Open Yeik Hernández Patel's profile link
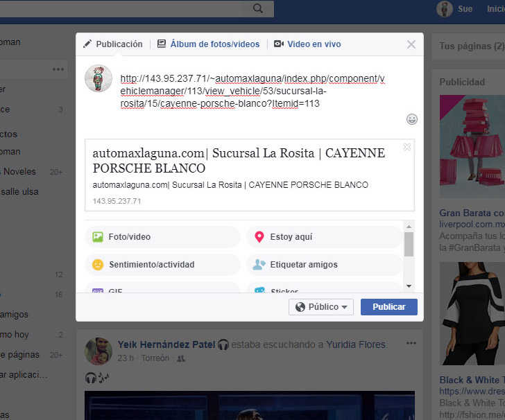The width and height of the screenshot is (505, 420). [x=166, y=344]
